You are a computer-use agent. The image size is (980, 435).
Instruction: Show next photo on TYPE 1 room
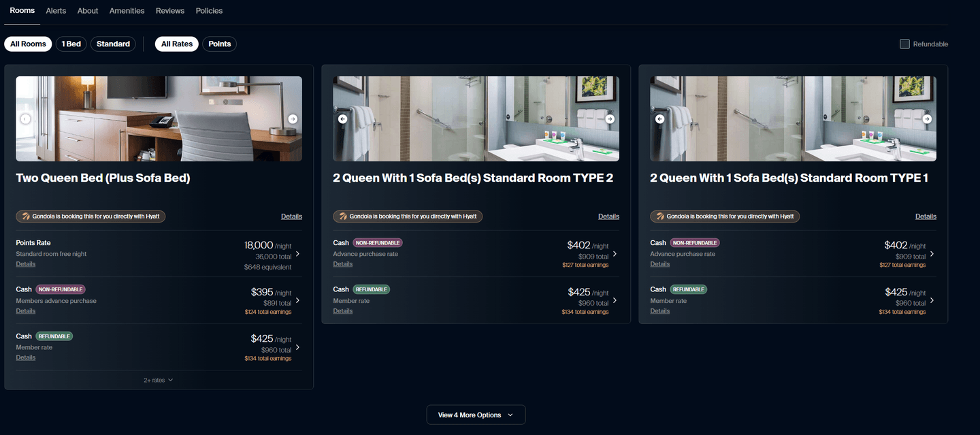tap(927, 119)
